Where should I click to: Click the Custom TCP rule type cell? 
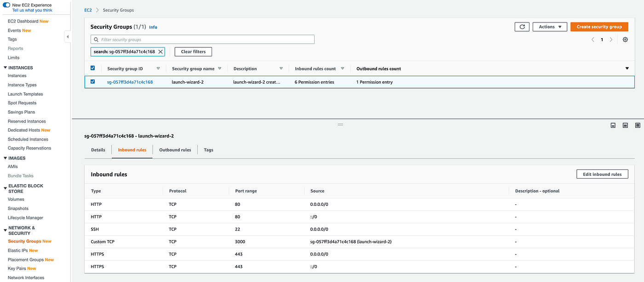point(103,242)
